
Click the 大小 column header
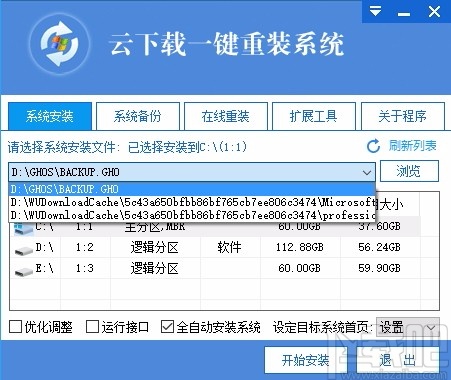coord(391,204)
